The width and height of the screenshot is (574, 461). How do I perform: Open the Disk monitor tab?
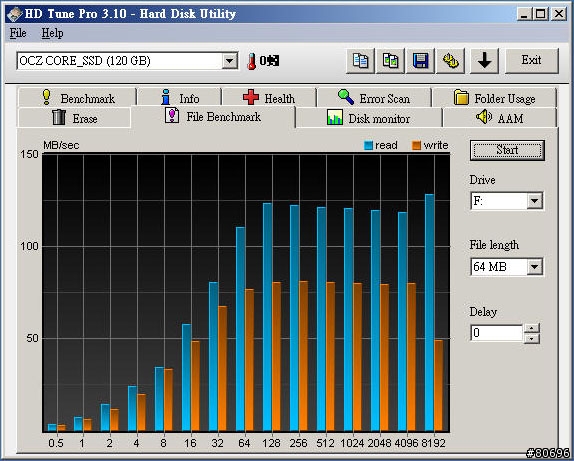368,118
